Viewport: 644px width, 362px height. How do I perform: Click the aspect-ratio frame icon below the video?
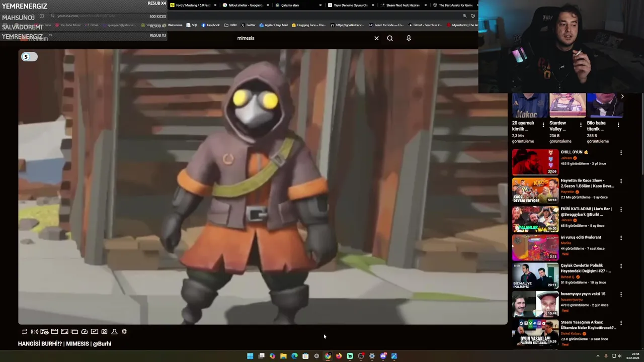[x=64, y=332]
